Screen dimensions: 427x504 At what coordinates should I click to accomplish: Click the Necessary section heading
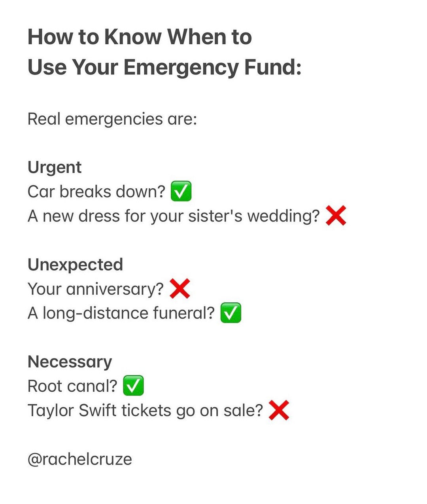pyautogui.click(x=70, y=362)
